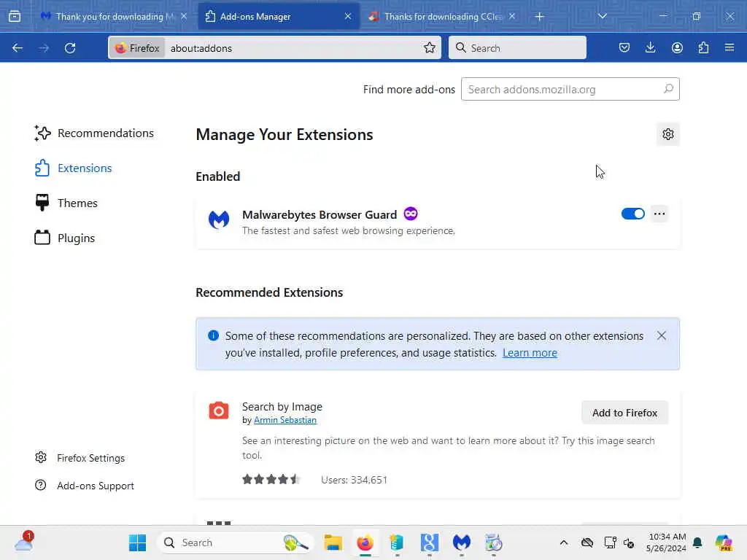Screen dimensions: 747x560
Task: Open Firefox Settings
Action: click(x=80, y=458)
